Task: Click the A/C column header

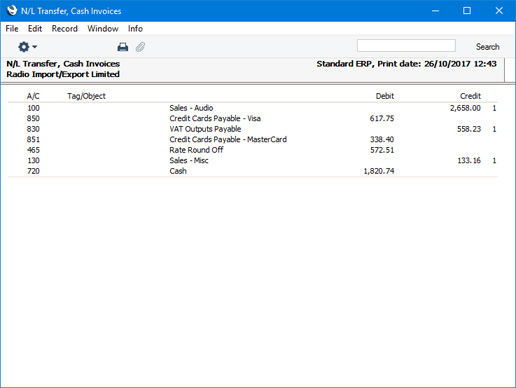Action: [x=33, y=96]
